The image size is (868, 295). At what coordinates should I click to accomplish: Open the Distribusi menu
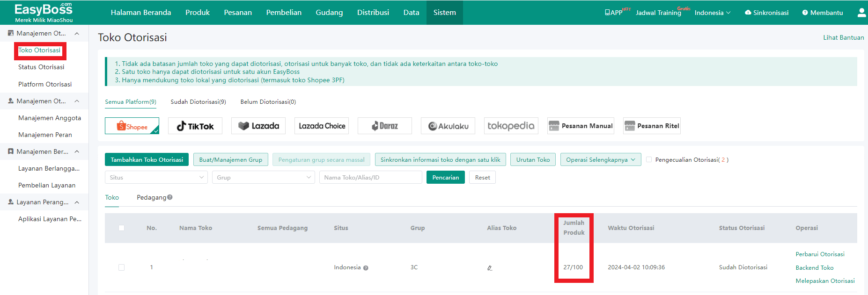373,13
